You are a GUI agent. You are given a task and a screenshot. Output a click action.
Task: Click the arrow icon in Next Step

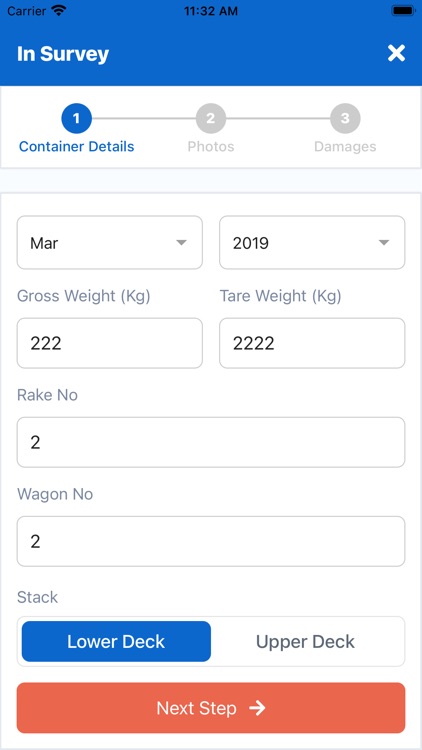click(x=257, y=708)
